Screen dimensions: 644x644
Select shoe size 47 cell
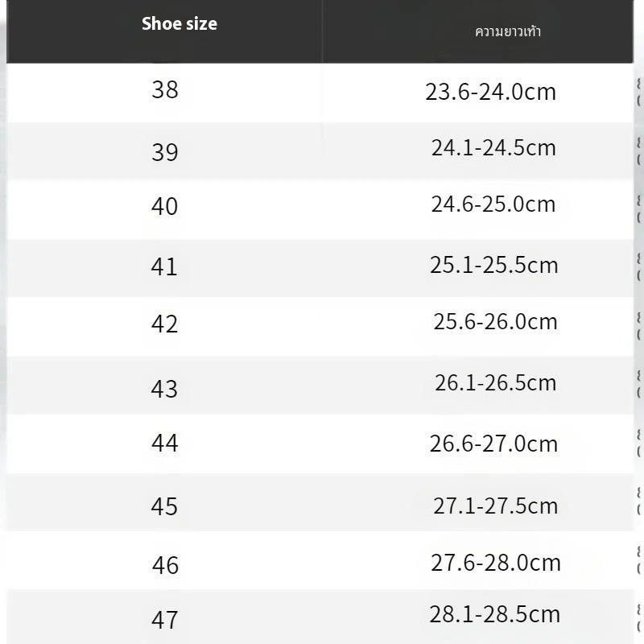click(x=164, y=620)
